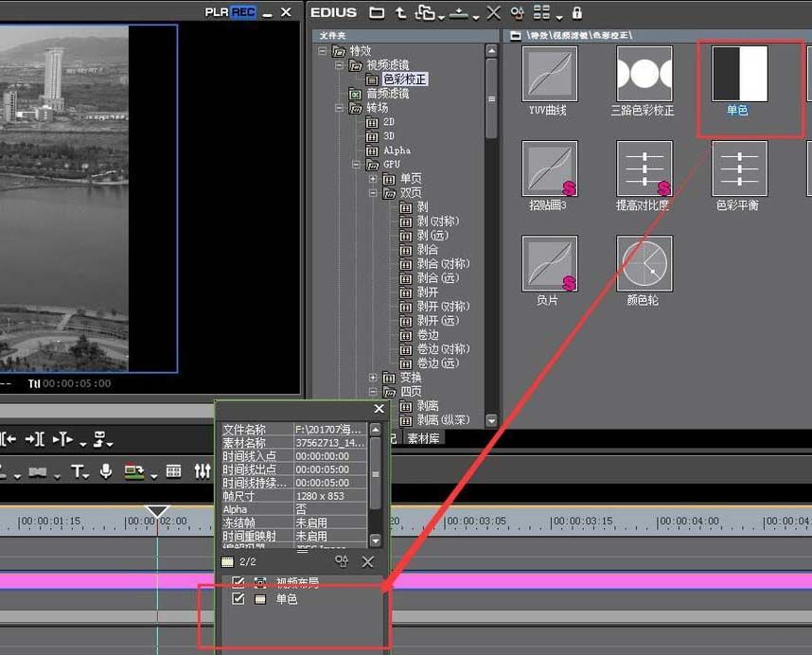The image size is (812, 655).
Task: Click the microphone voice-over icon
Action: coord(106,470)
